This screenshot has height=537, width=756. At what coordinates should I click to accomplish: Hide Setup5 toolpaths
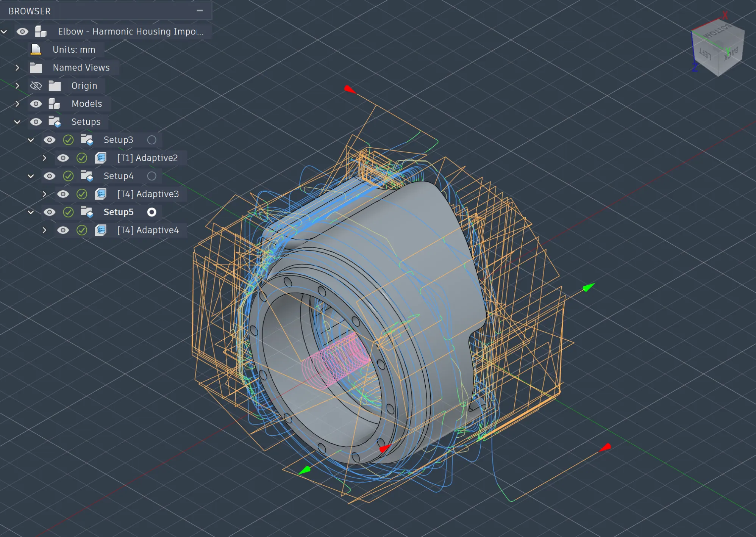49,212
